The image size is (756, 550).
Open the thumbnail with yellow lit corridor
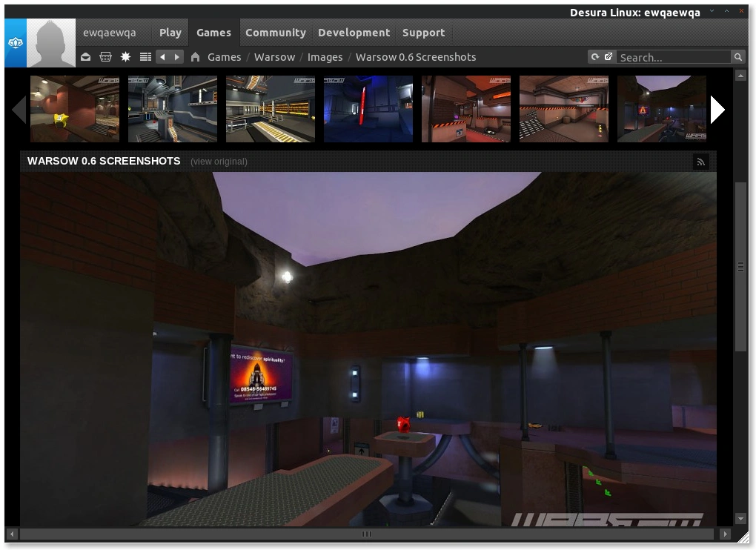[x=271, y=108]
